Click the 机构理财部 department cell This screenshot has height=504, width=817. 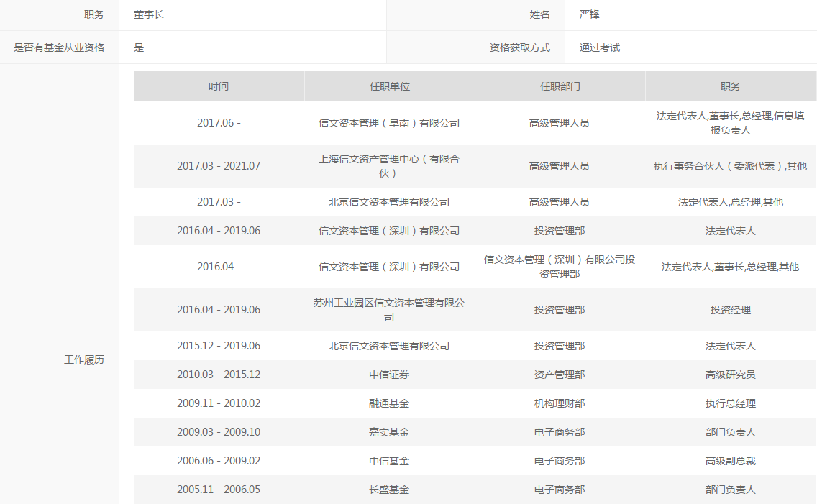tap(560, 403)
